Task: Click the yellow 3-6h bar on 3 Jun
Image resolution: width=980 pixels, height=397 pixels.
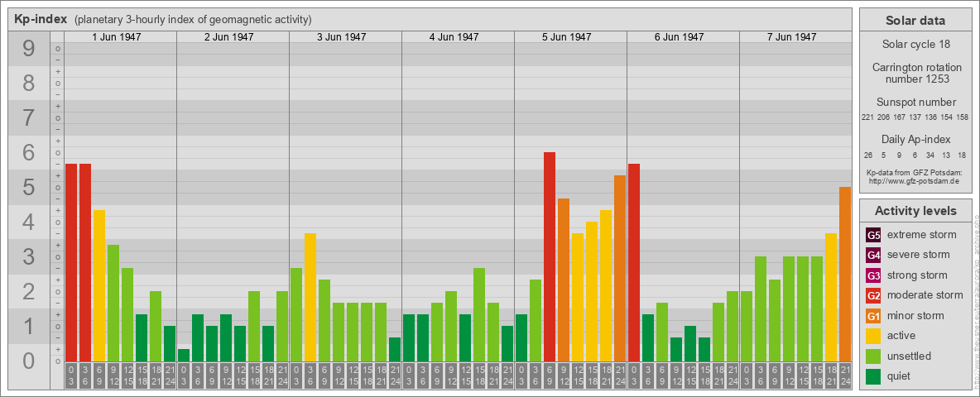Action: [310, 297]
